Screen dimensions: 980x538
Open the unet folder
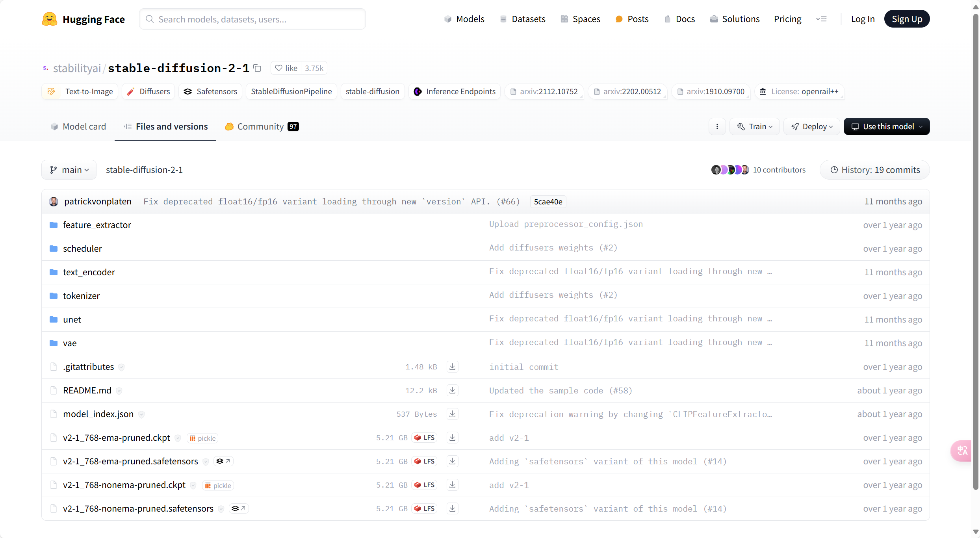pyautogui.click(x=72, y=319)
